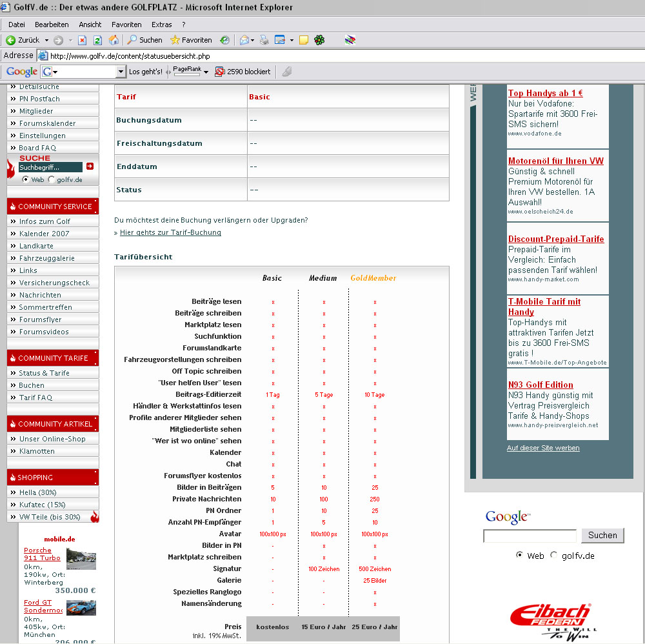This screenshot has width=645, height=644.
Task: Open 'Unser Online-Shop' sidebar link
Action: coord(52,439)
